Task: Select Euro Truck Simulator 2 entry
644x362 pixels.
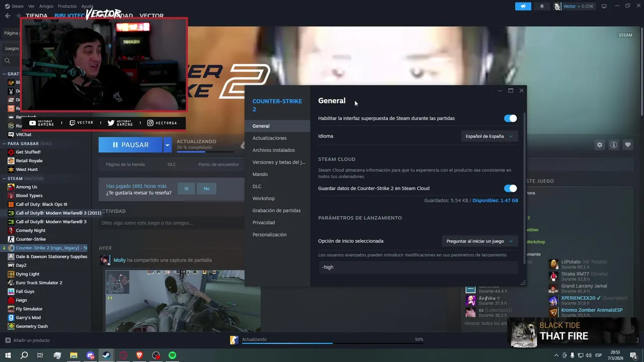Action: 39,283
